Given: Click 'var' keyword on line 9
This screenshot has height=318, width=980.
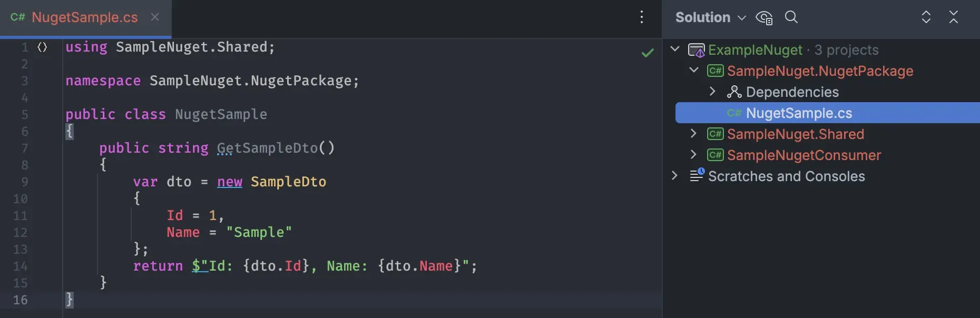Looking at the screenshot, I should [145, 182].
